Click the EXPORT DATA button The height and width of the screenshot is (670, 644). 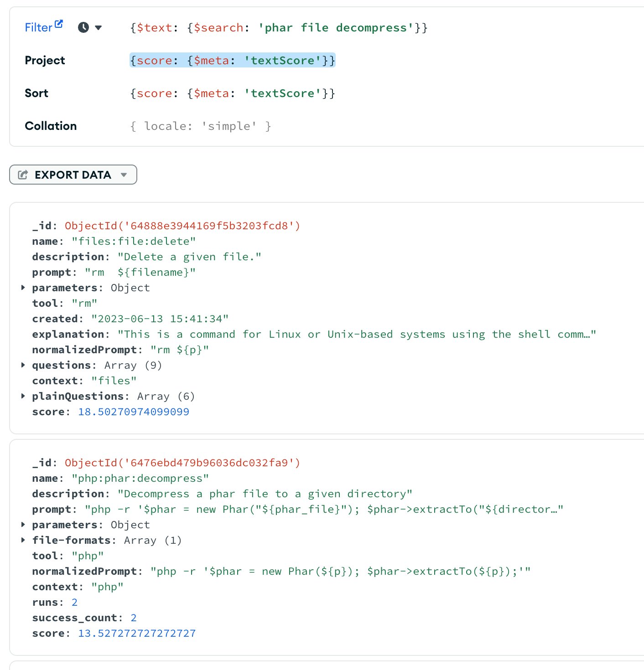click(x=73, y=175)
